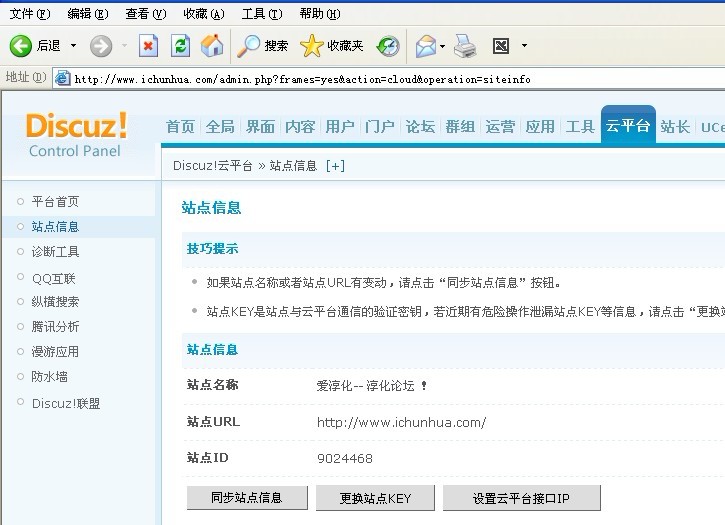Click the site URL http://www.ichunhua.com/ text

[401, 422]
